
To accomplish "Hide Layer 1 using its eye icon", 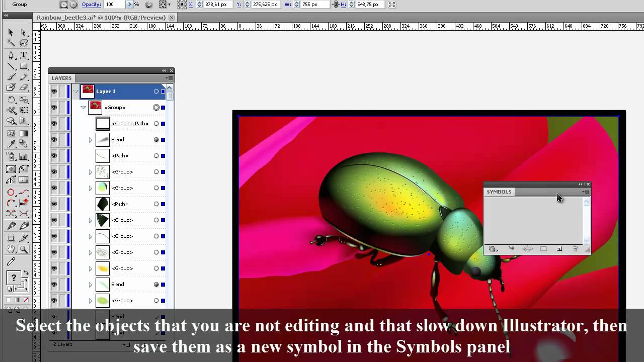I will click(x=54, y=92).
